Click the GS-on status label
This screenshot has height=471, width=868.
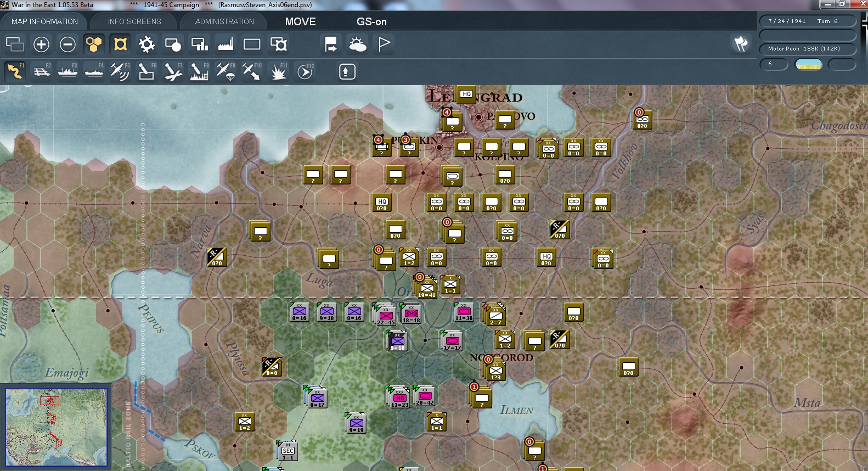[x=371, y=21]
